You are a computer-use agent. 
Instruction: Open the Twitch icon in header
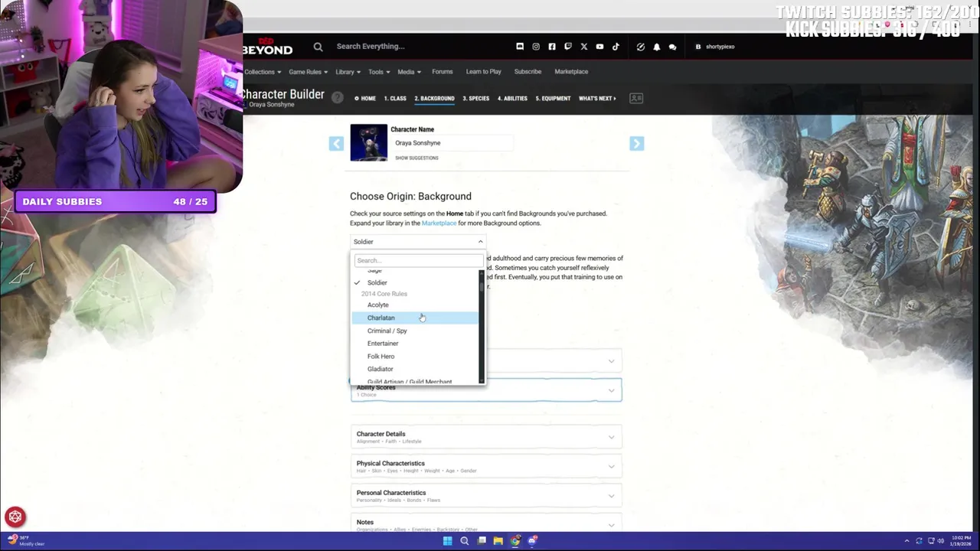[x=568, y=47]
